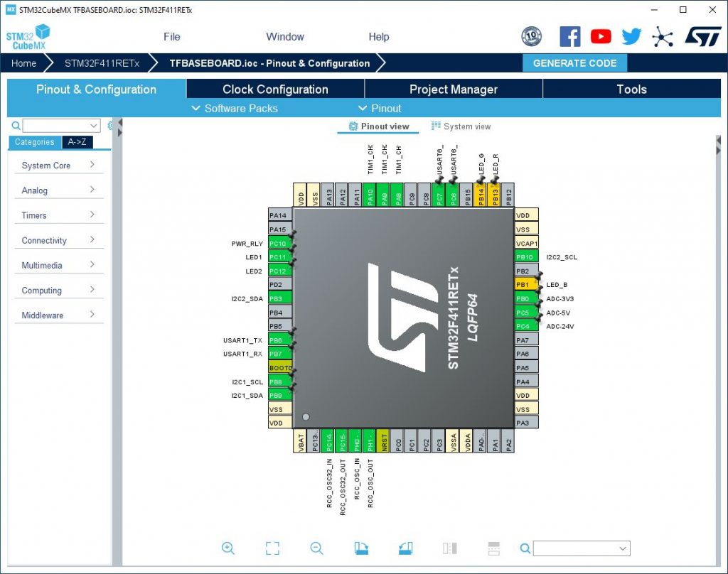Go to Home in the breadcrumb
Viewport: 728px width, 574px height.
click(23, 63)
